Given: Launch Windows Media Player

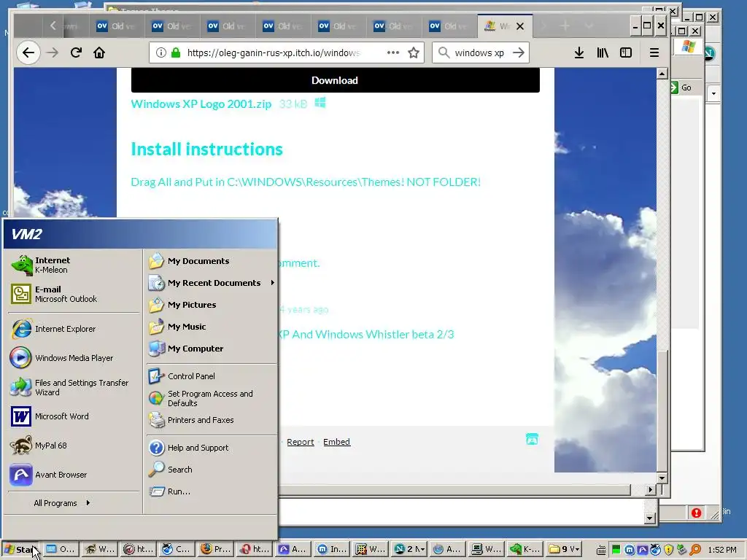Looking at the screenshot, I should click(74, 358).
